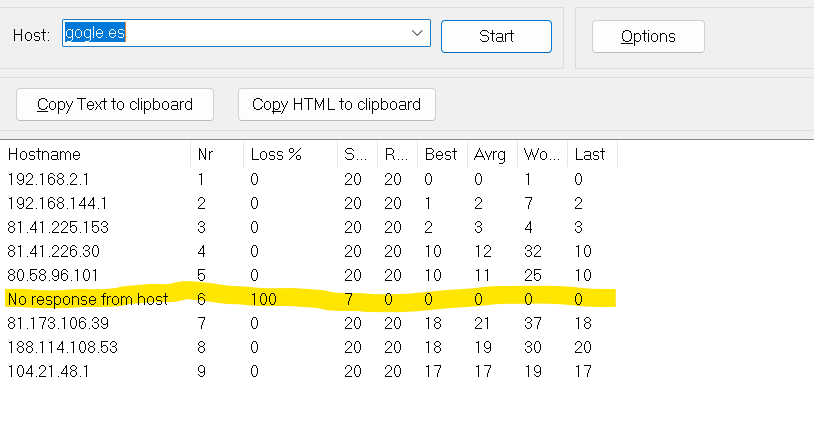This screenshot has height=430, width=814.
Task: Open the Options dialog
Action: pyautogui.click(x=648, y=37)
